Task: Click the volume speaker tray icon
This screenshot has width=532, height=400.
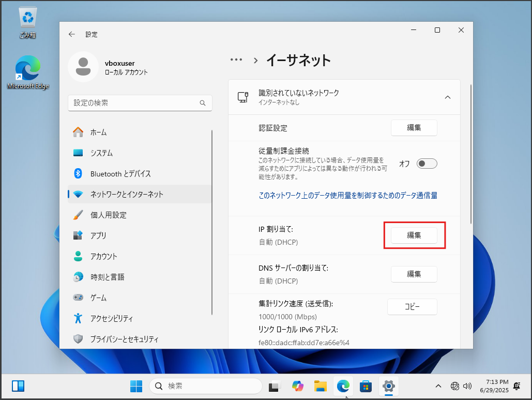Action: [x=467, y=386]
